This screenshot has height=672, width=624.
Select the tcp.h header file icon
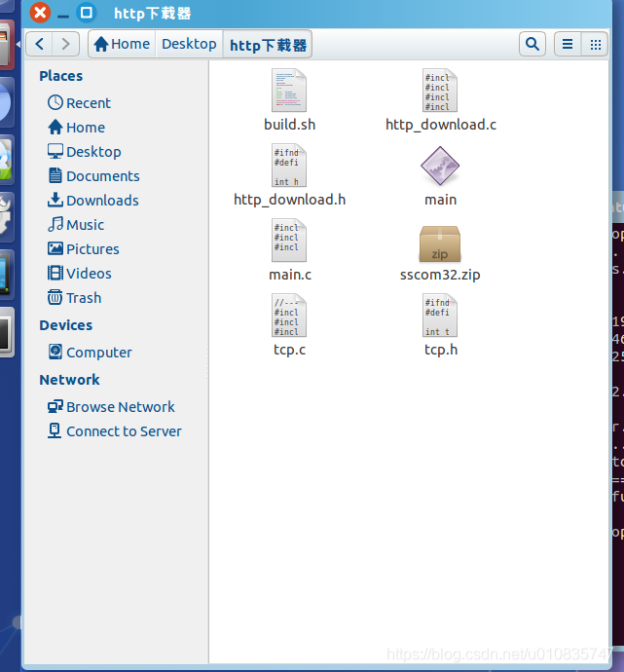440,316
